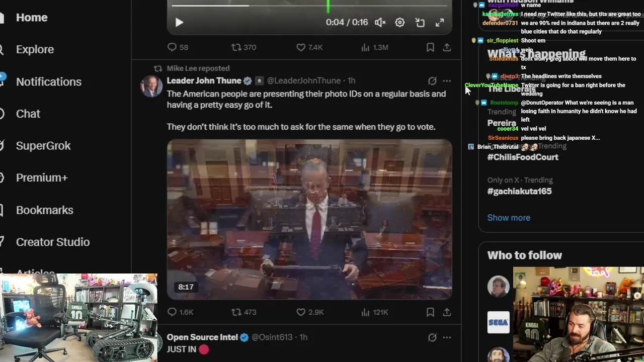The image size is (644, 362).
Task: Like the post with 7.4K likes
Action: pyautogui.click(x=309, y=47)
